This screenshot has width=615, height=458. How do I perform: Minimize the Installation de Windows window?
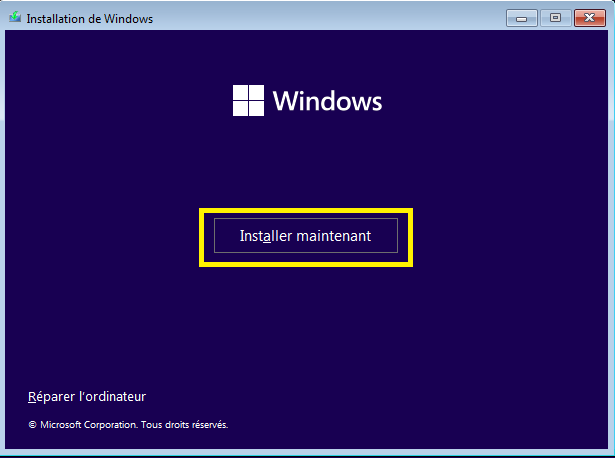522,17
